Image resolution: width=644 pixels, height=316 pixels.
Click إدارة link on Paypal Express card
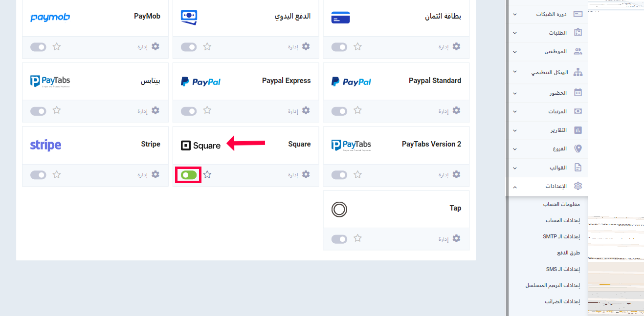tap(293, 111)
